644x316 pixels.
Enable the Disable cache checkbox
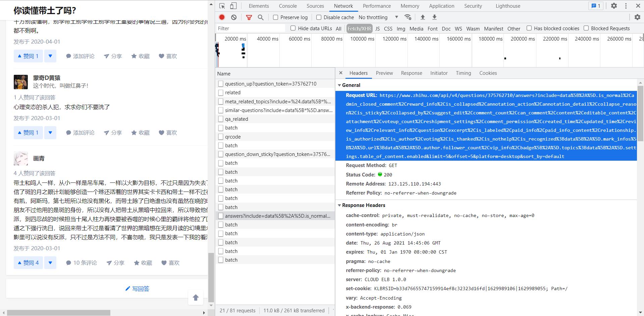coord(319,17)
